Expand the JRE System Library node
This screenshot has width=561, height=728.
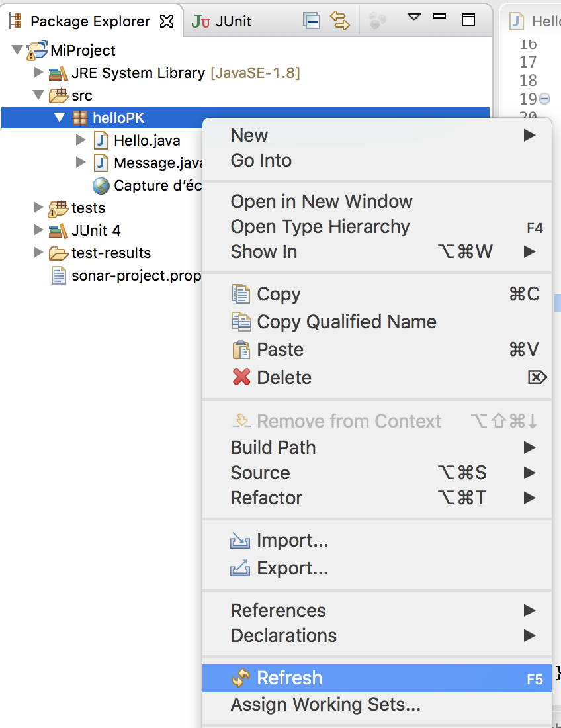(x=38, y=73)
